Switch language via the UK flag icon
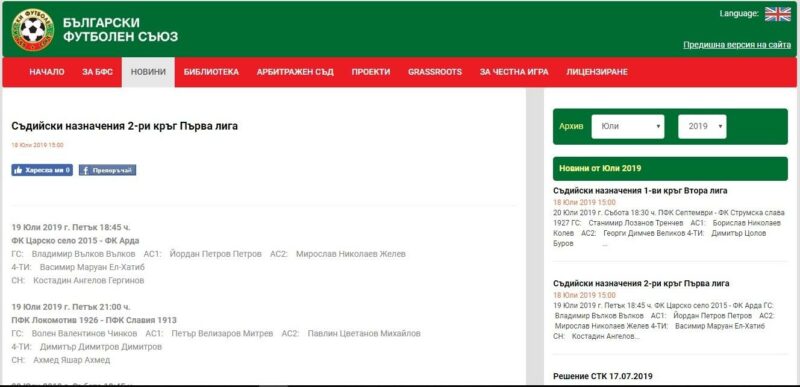Viewport: 800px width, 387px height. [x=778, y=14]
